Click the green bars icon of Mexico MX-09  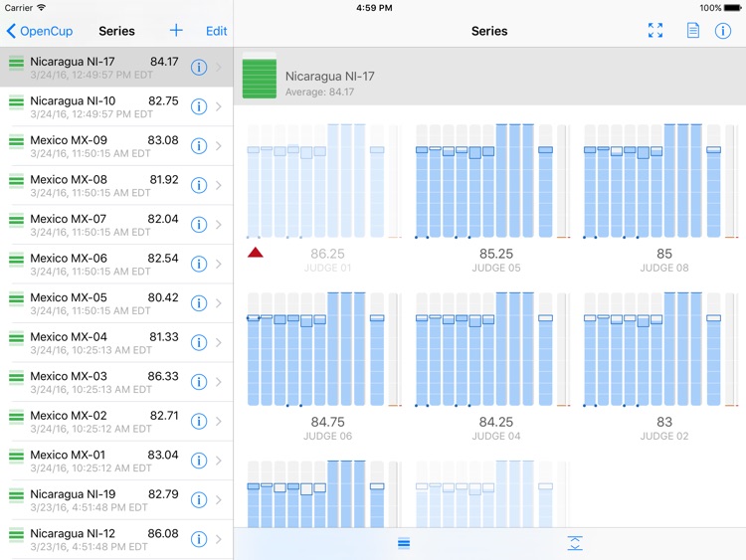16,141
